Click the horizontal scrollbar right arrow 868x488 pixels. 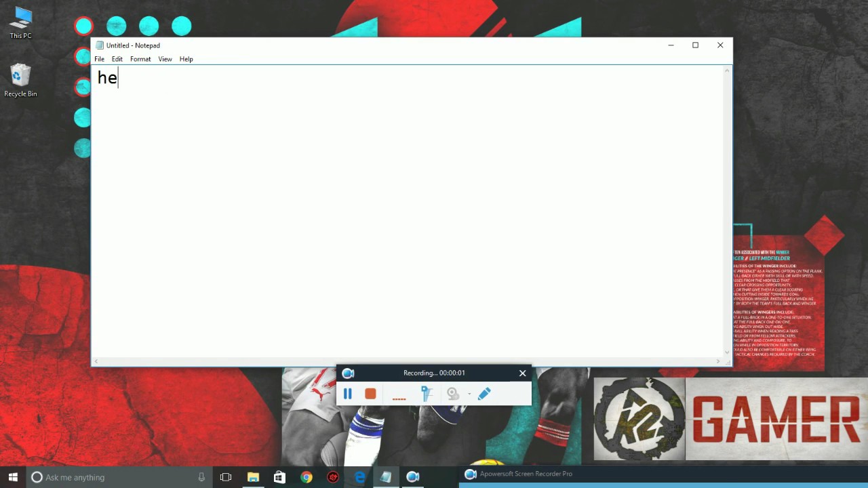point(719,361)
